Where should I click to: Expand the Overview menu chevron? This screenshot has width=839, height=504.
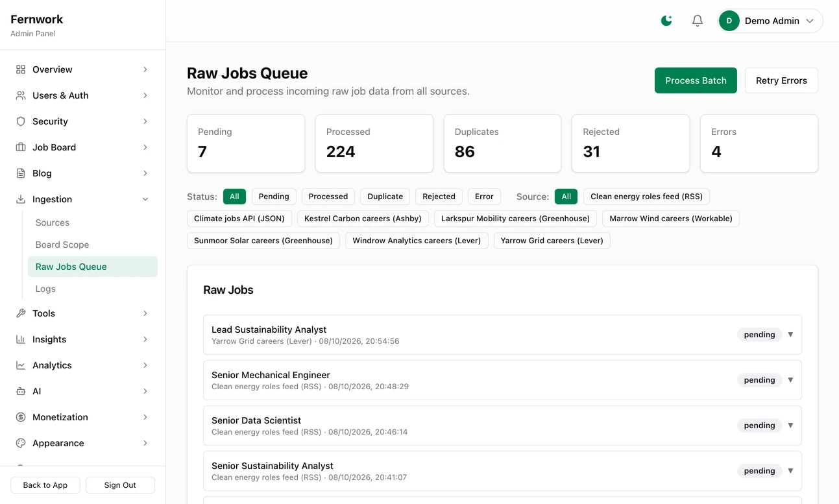145,69
